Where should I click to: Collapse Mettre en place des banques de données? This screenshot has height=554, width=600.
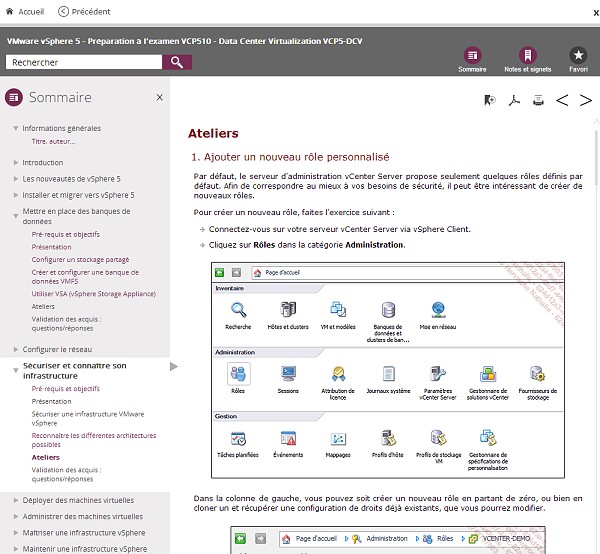(x=16, y=216)
